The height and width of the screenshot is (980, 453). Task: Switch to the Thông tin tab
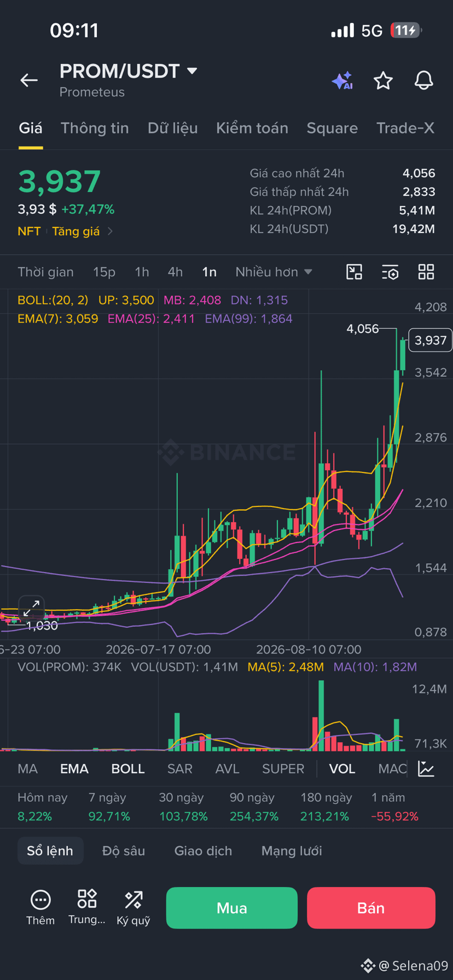point(95,128)
